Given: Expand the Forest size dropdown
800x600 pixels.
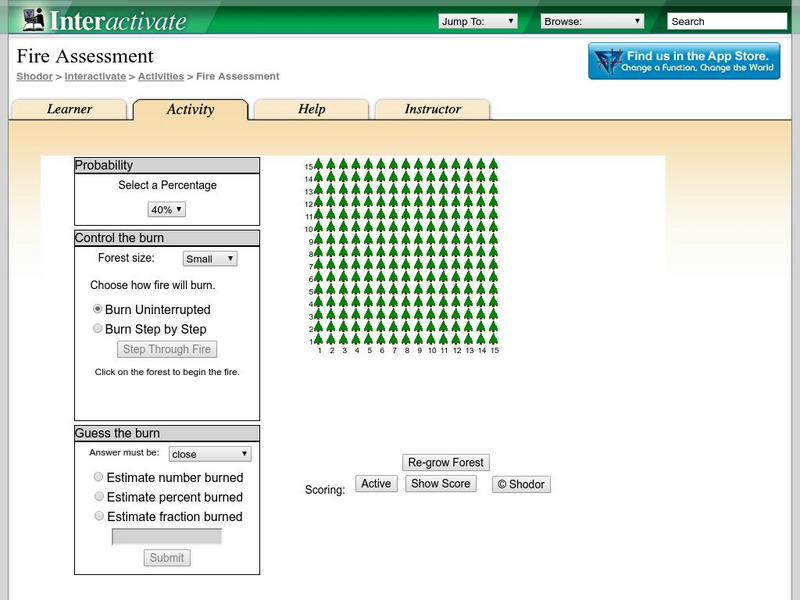Looking at the screenshot, I should click(210, 259).
